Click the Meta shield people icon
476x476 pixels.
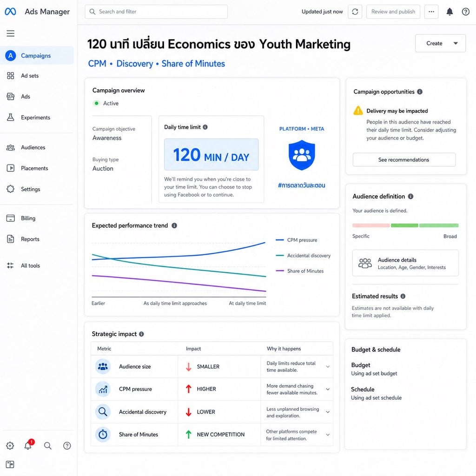click(301, 155)
